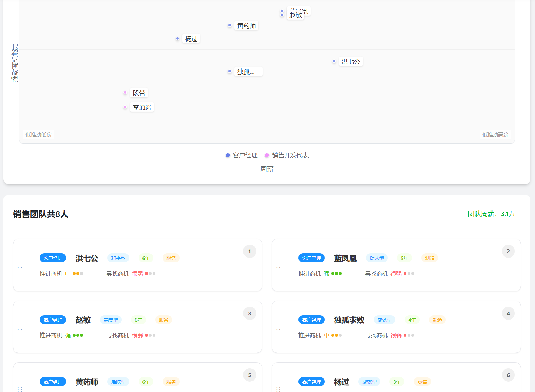
Task: Click rank badge number 4
Action: (x=508, y=313)
